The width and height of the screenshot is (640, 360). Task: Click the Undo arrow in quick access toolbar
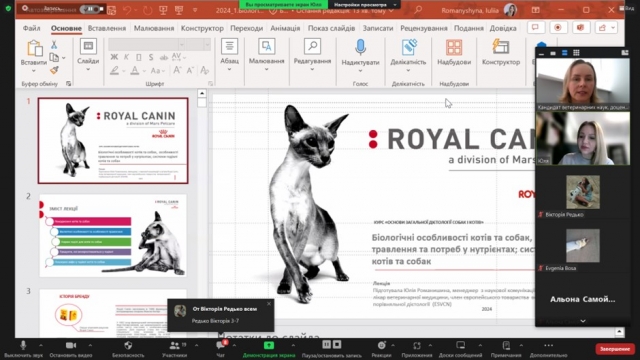click(x=127, y=10)
